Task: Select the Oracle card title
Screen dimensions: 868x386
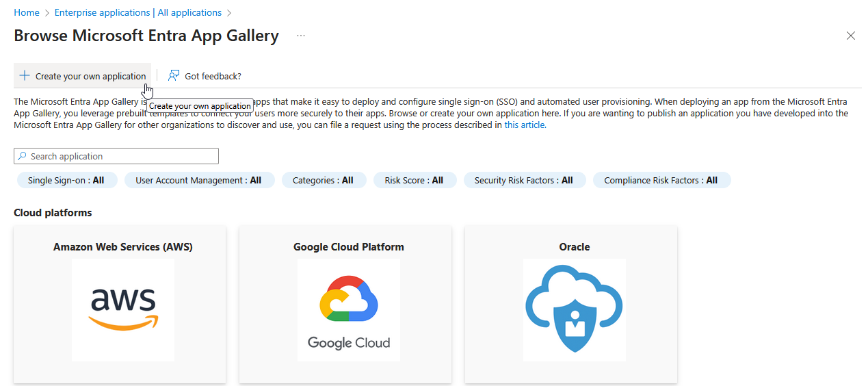Action: click(575, 246)
